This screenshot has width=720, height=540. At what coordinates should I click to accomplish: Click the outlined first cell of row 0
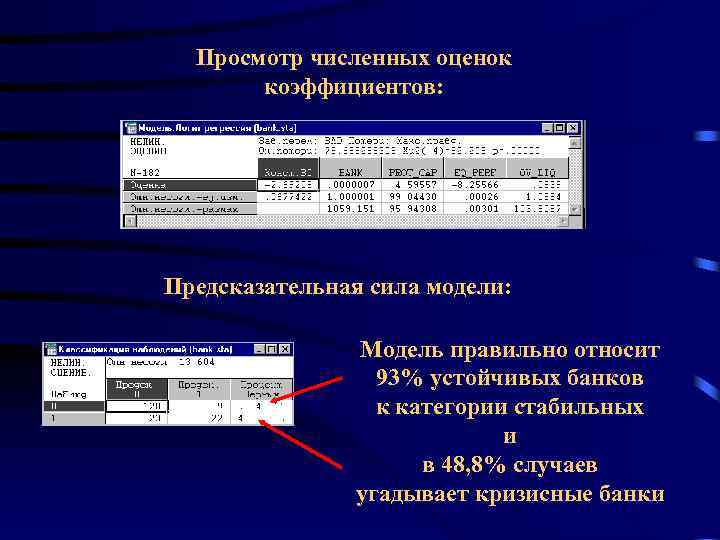click(137, 406)
